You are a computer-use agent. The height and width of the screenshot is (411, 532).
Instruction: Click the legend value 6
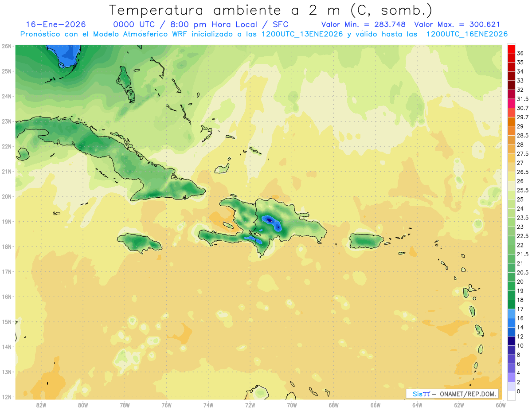click(x=519, y=364)
